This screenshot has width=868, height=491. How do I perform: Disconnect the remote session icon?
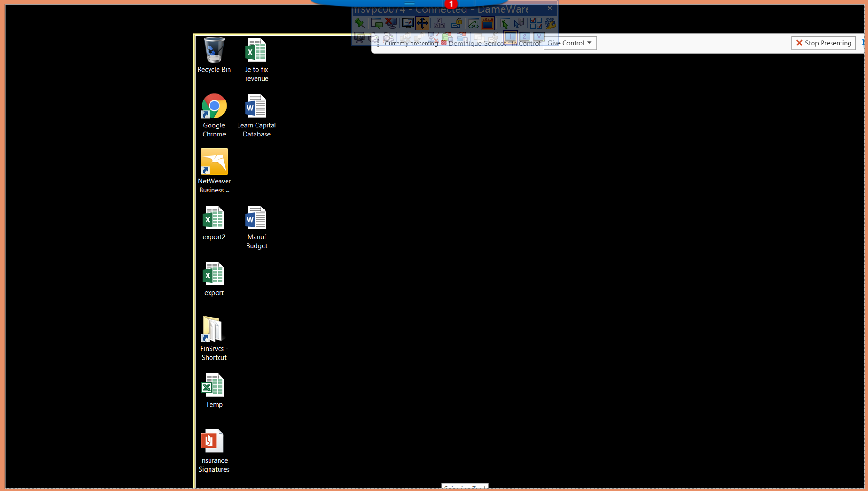pyautogui.click(x=391, y=23)
